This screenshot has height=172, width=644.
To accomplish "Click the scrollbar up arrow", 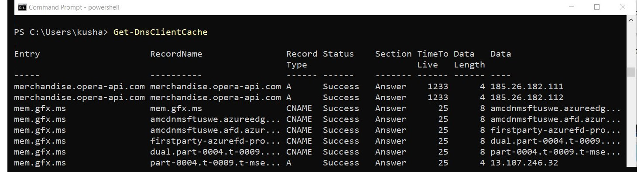I will pyautogui.click(x=631, y=19).
